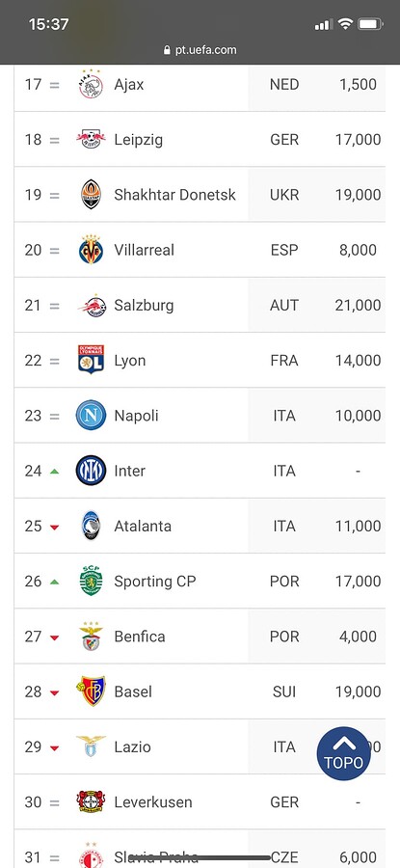The image size is (400, 868).
Task: Tap the Napoli round blue badge
Action: (91, 415)
